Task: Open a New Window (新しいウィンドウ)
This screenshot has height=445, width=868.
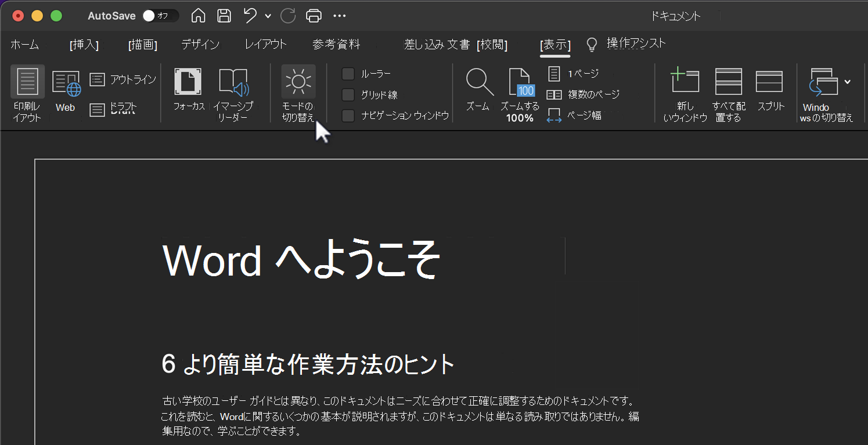Action: 685,80
